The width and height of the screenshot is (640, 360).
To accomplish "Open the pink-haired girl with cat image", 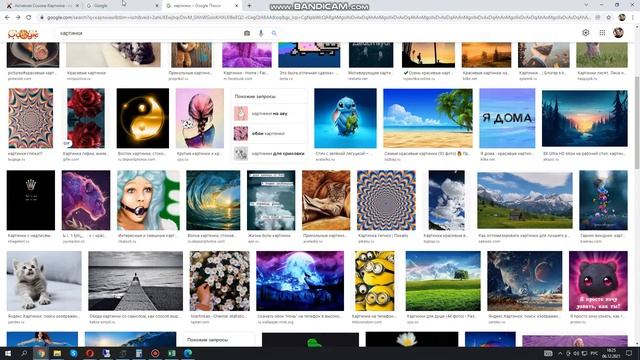I will point(200,118).
